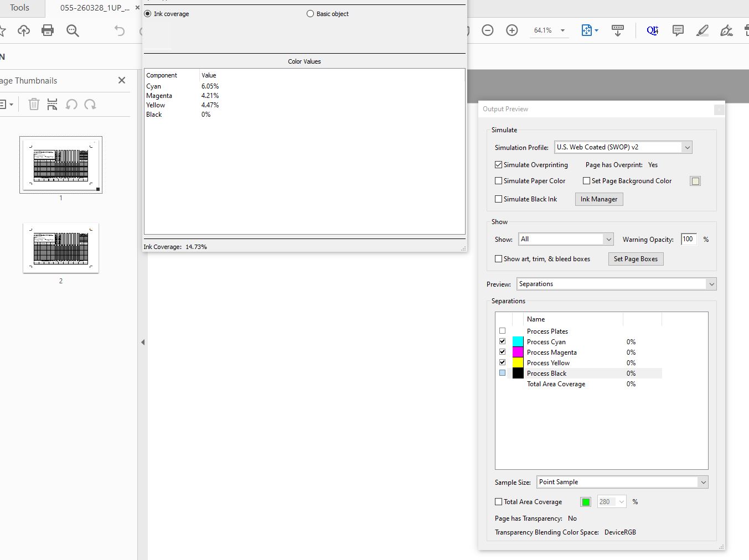
Task: Select the 055-260328_1UP document tab
Action: click(x=94, y=8)
